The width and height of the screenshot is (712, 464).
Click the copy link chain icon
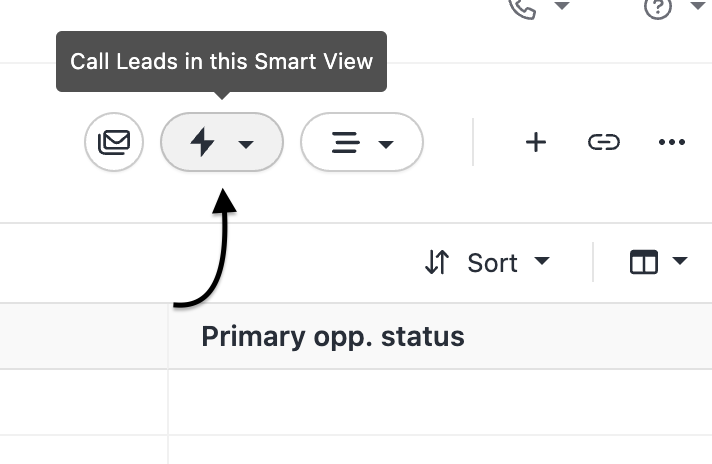[603, 142]
